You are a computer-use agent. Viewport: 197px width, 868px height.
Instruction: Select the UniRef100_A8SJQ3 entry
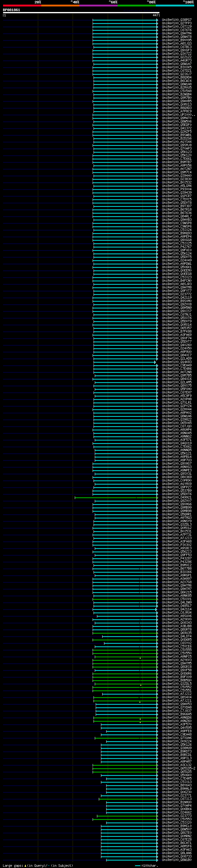click(x=177, y=43)
